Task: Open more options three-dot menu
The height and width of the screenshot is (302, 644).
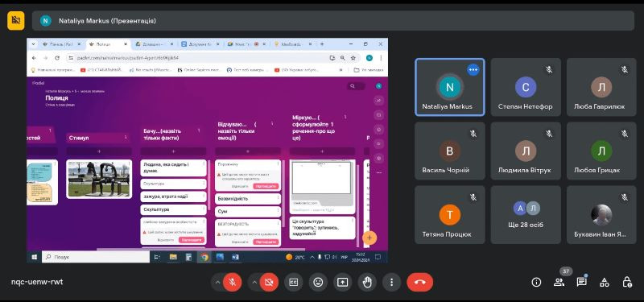Action: tap(391, 283)
